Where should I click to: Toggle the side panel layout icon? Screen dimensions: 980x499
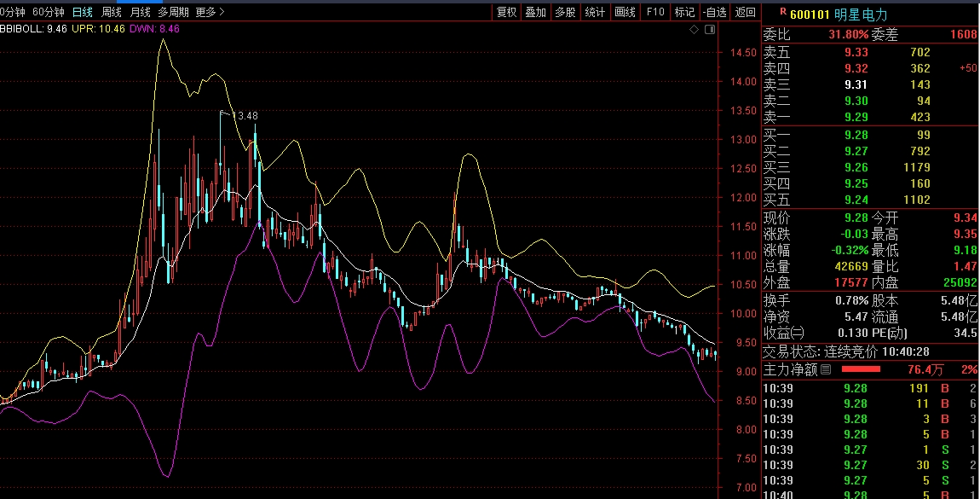point(708,30)
